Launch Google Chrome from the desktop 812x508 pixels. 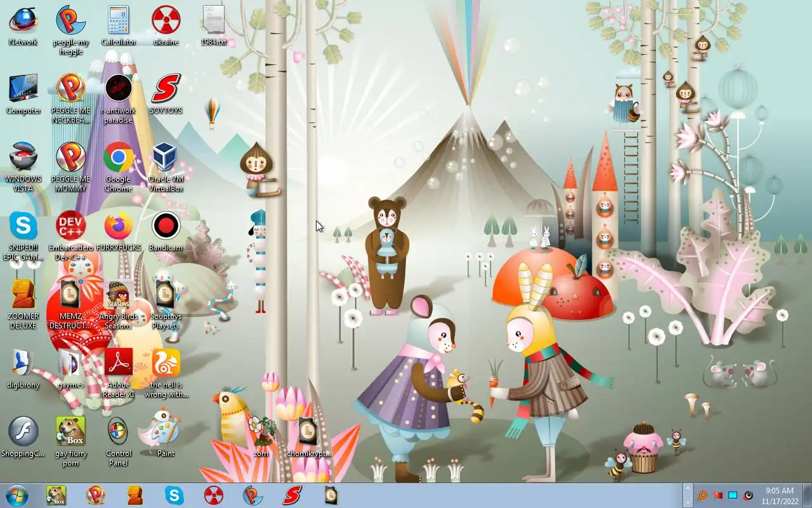(119, 167)
